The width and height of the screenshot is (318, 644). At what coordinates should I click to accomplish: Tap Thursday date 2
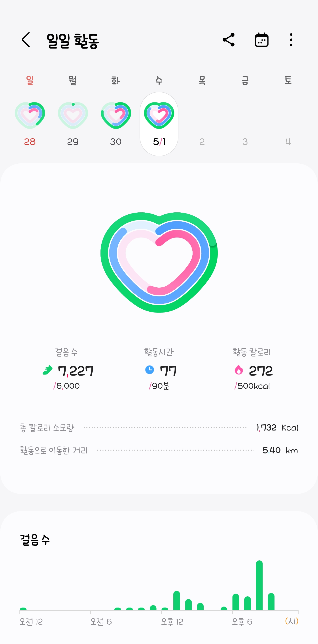[202, 142]
